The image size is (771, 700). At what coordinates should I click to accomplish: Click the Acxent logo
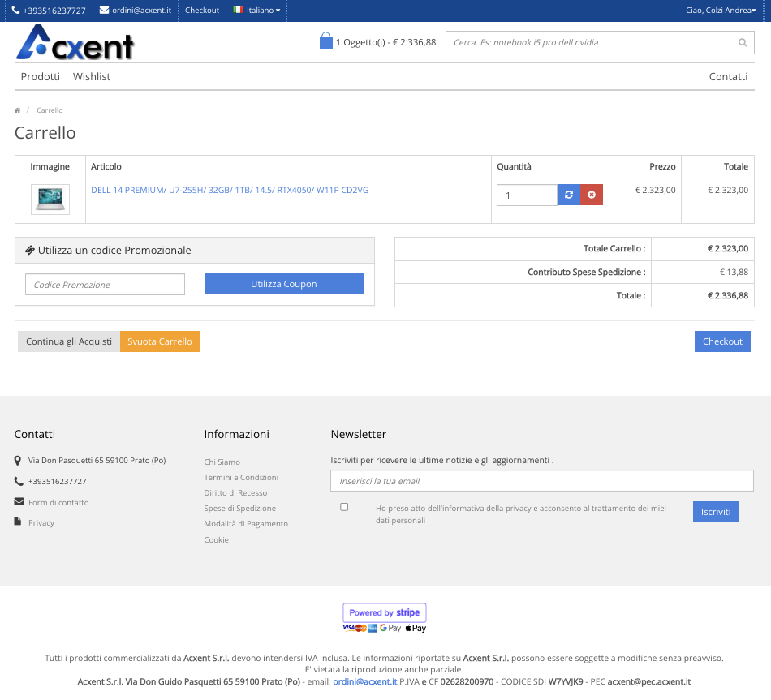(x=75, y=42)
